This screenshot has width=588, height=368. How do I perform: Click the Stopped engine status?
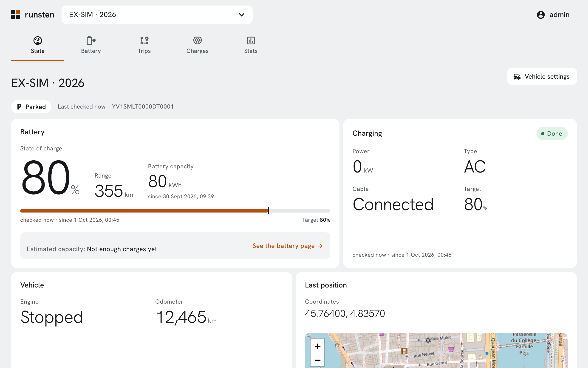[x=52, y=317]
